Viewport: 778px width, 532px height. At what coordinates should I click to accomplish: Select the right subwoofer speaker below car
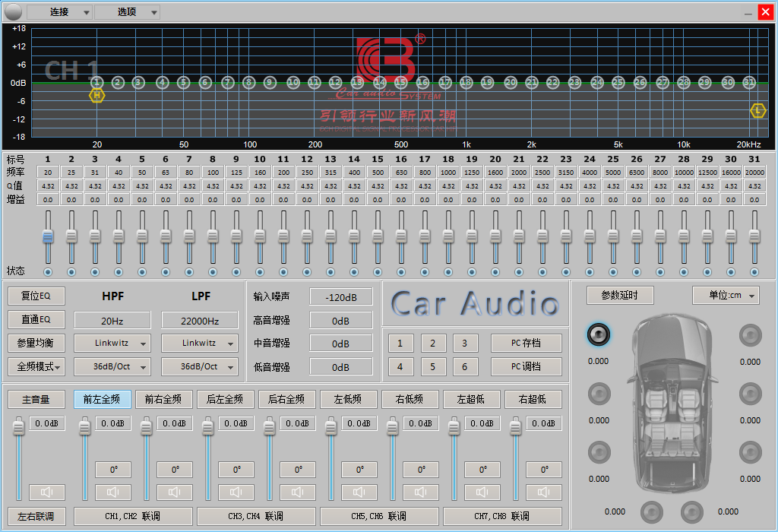point(691,512)
